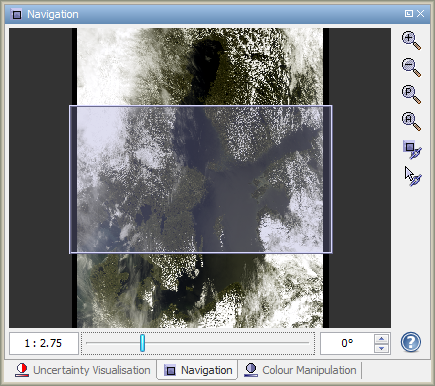This screenshot has width=435, height=386.
Task: Click the Navigation panel title icon
Action: (16, 14)
